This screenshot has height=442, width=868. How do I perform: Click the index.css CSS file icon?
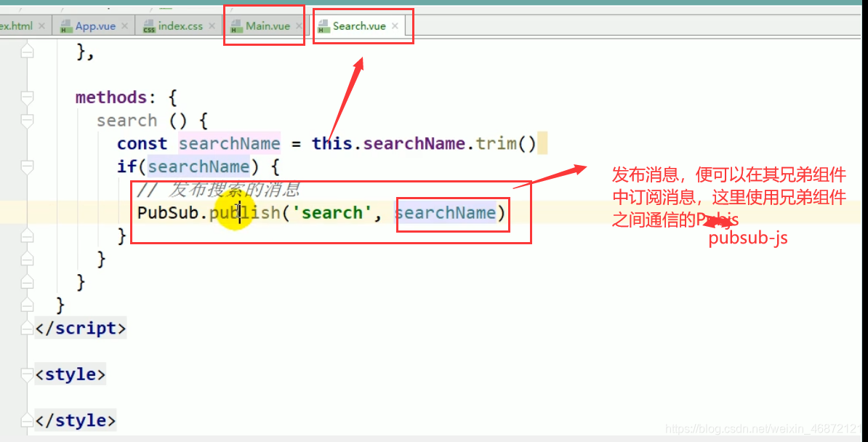tap(149, 26)
